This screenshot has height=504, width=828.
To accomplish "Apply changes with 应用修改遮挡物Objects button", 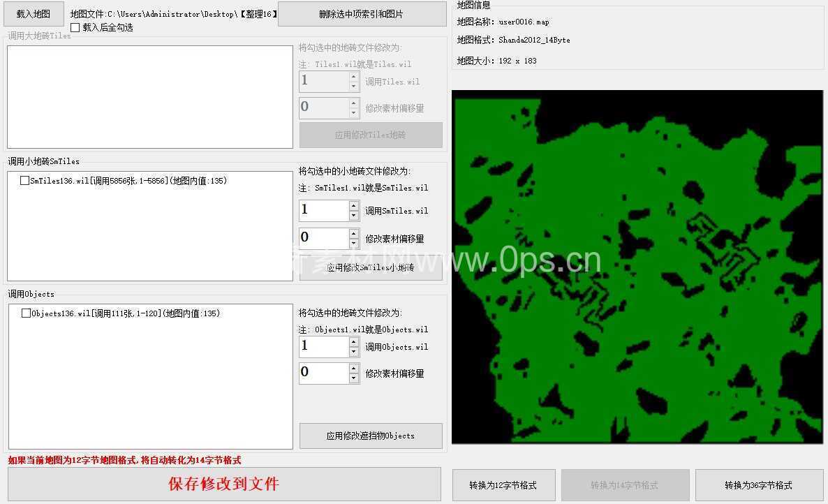I will coord(371,436).
